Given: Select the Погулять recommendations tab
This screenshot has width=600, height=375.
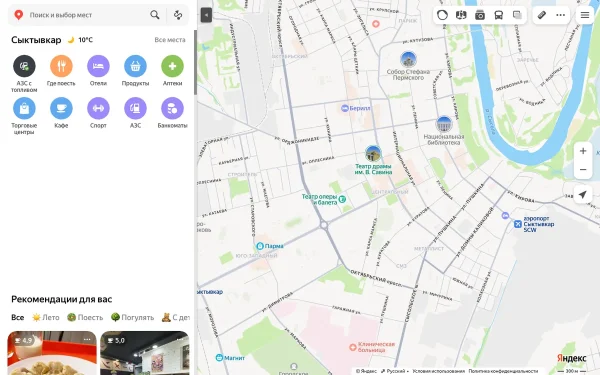Looking at the screenshot, I should pos(132,317).
